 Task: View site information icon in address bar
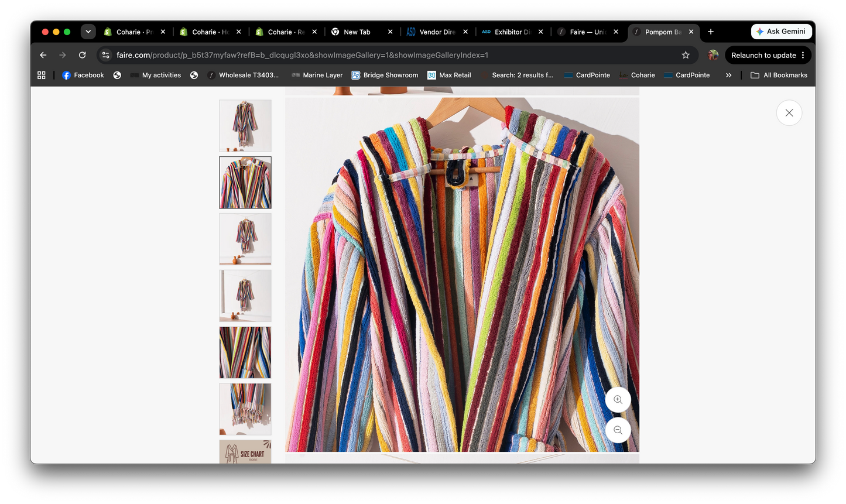coord(106,55)
